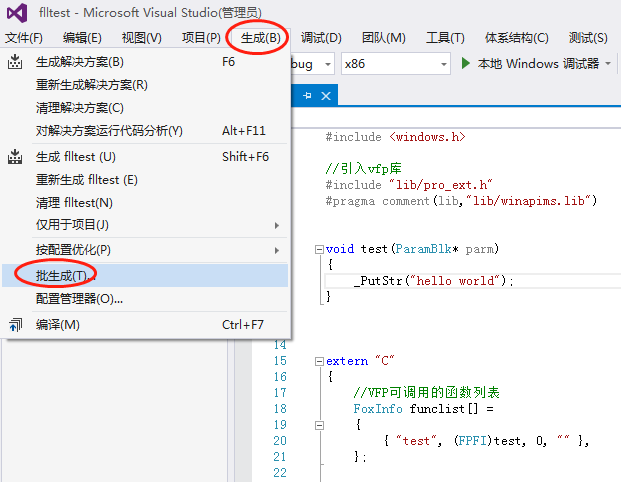621x482 pixels.
Task: Select 清理 flltest(N)
Action: [x=145, y=203]
